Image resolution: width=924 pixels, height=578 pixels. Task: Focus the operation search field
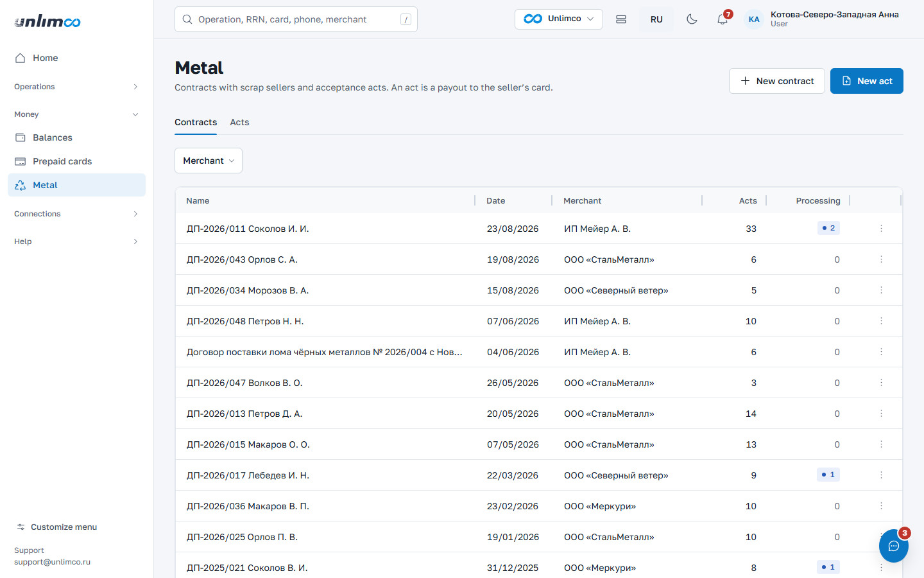[x=296, y=19]
